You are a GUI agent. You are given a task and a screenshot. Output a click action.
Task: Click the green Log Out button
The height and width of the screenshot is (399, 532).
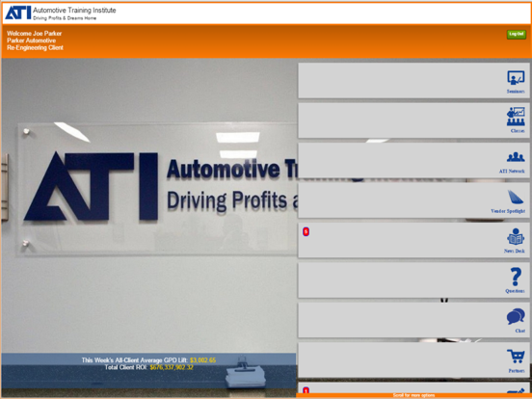coord(516,34)
